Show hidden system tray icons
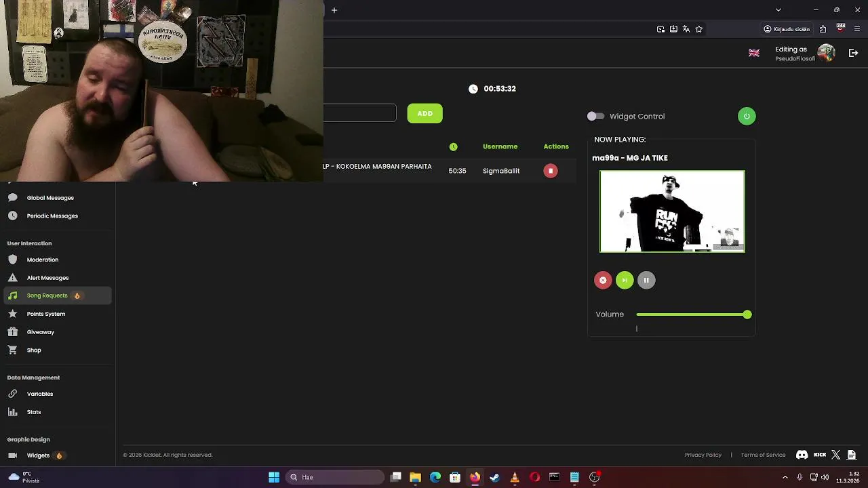The height and width of the screenshot is (488, 868). pyautogui.click(x=785, y=477)
